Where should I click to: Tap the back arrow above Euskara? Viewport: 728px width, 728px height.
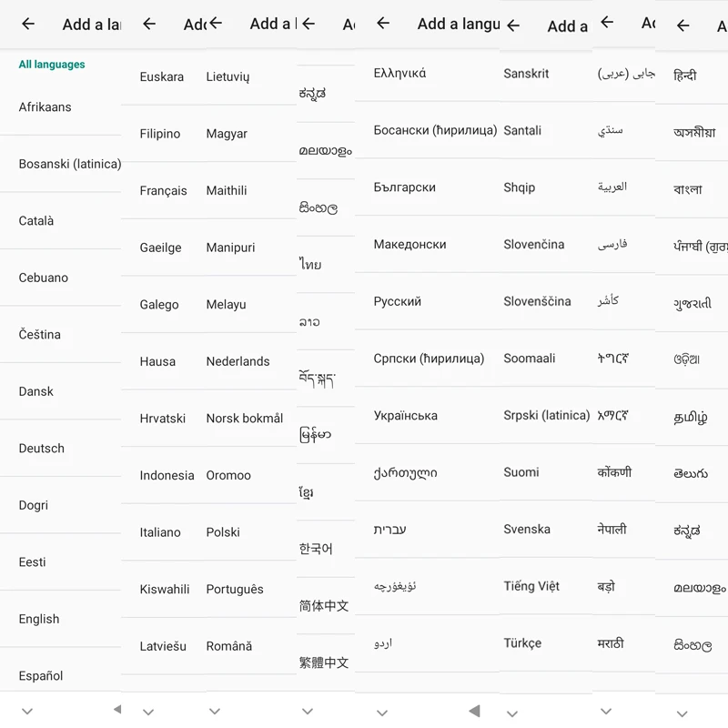point(149,25)
